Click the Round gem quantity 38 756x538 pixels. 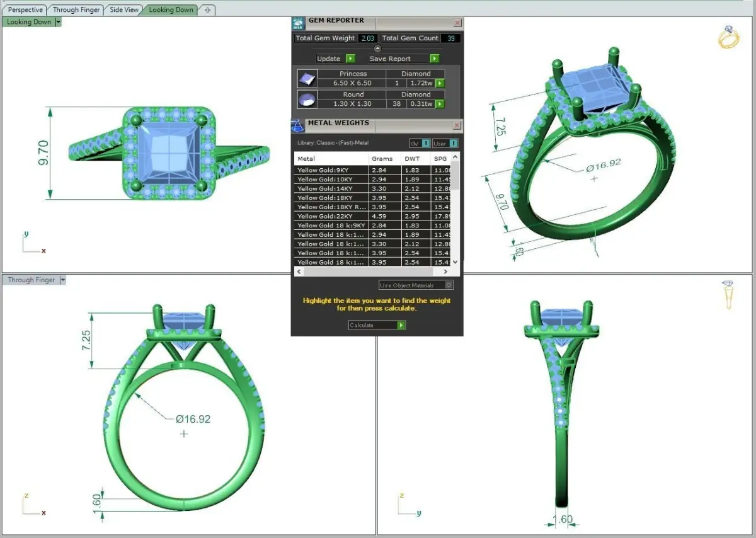[397, 104]
